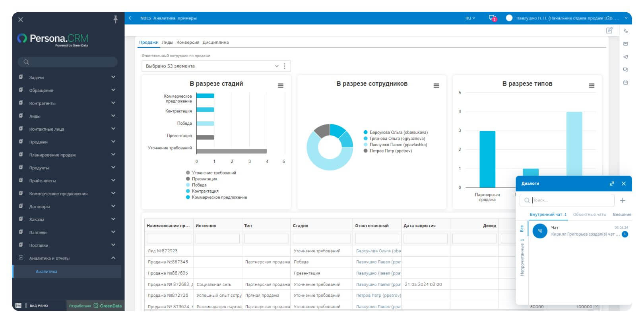This screenshot has height=323, width=644.
Task: Toggle 'Победа' legend item in stages chart
Action: (196, 185)
